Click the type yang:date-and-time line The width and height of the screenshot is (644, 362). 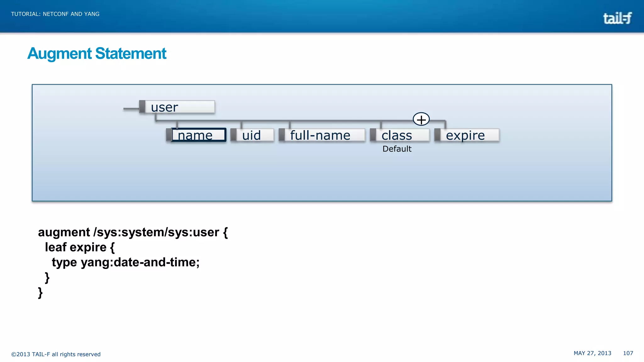[x=126, y=262]
